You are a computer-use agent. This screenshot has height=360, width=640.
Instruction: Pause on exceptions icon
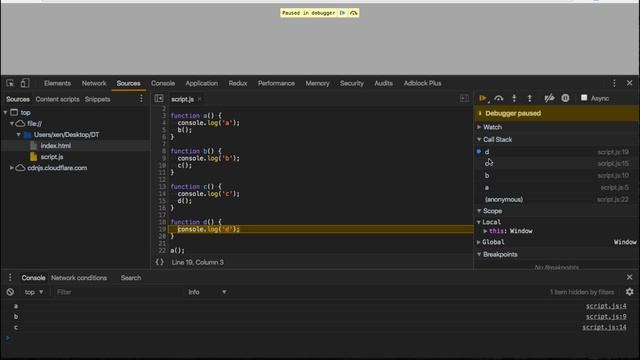pyautogui.click(x=565, y=98)
